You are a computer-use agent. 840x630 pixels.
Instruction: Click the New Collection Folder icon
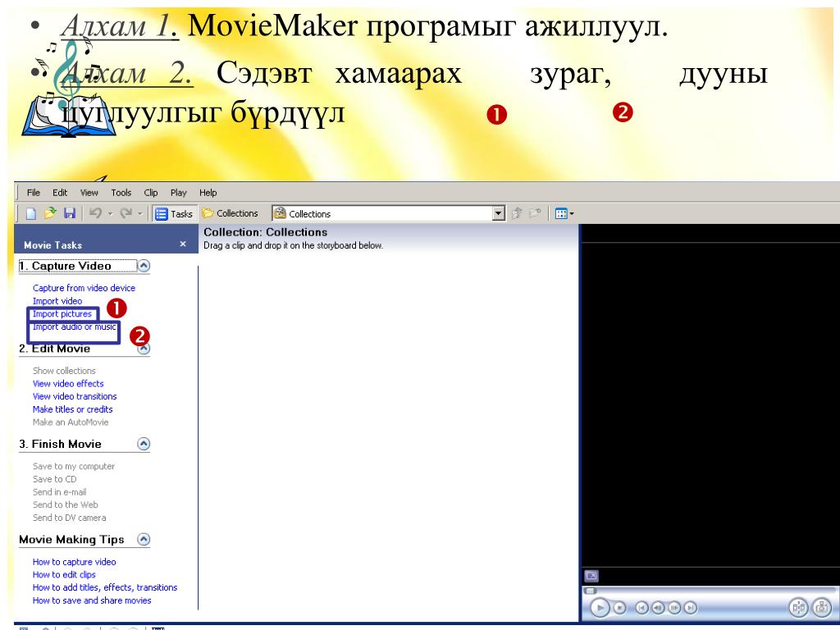(x=535, y=213)
